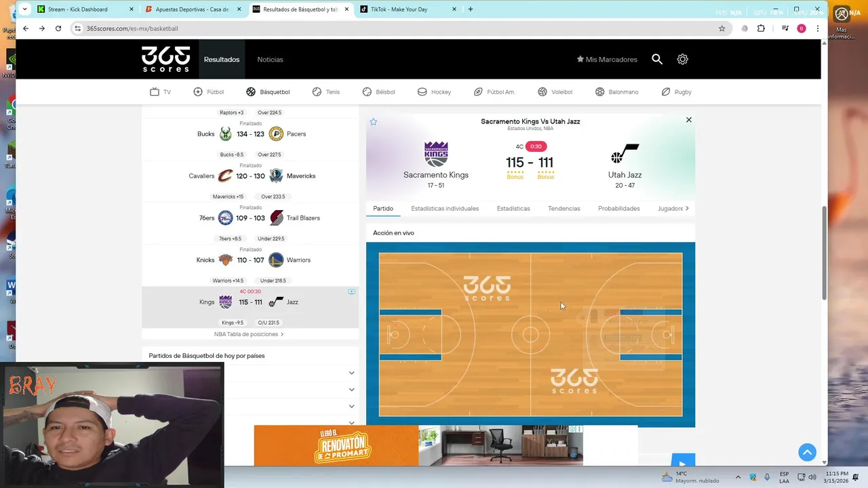This screenshot has height=488, width=868.
Task: Open volume control in system tray
Action: [x=812, y=477]
